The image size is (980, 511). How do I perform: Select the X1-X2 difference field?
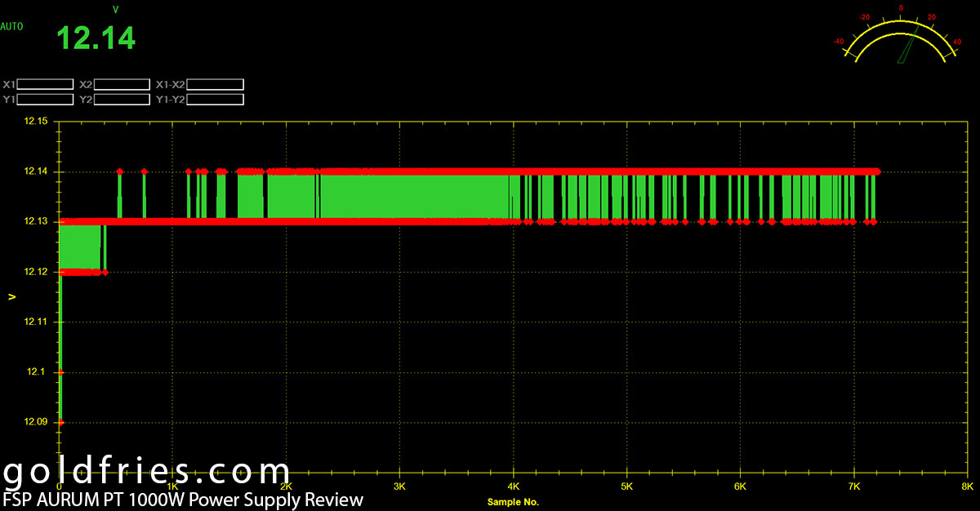215,84
